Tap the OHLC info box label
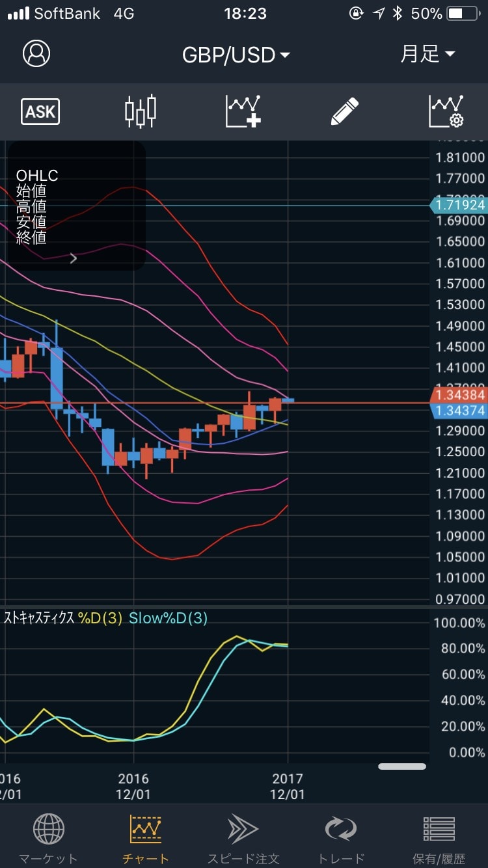The height and width of the screenshot is (868, 488). 37,176
